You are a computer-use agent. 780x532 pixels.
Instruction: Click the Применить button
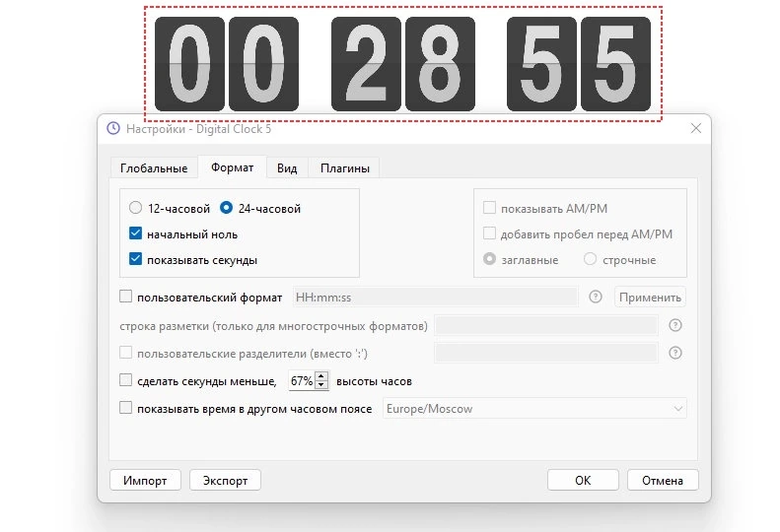click(650, 298)
